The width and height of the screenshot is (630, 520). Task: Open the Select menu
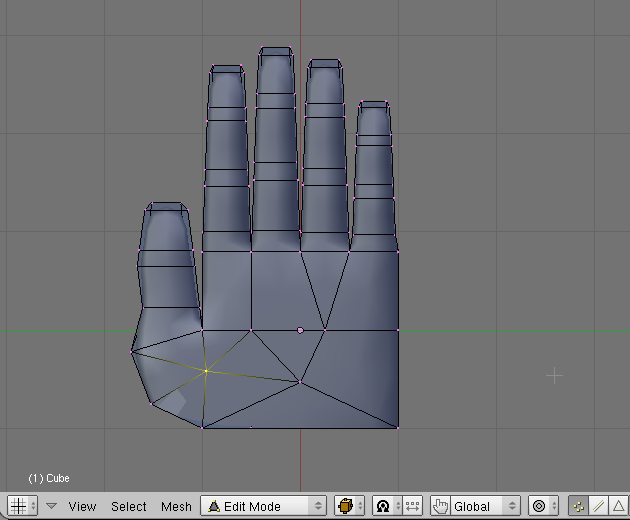pos(129,506)
